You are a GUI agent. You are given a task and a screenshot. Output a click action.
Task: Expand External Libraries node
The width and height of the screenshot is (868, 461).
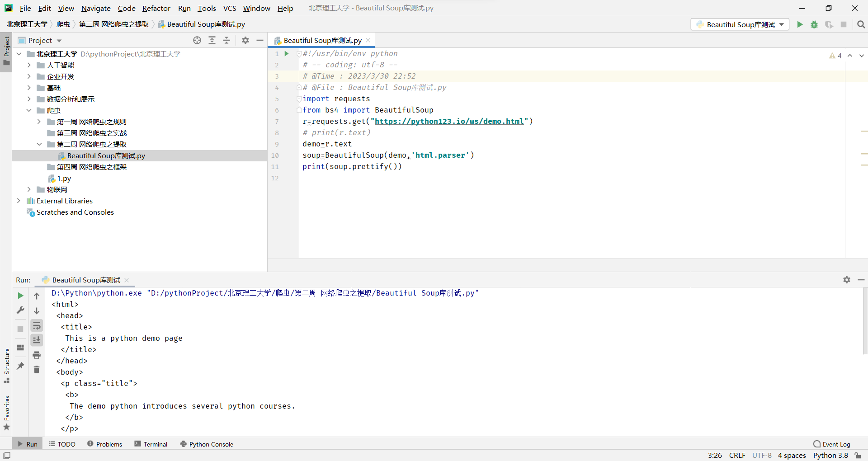click(19, 201)
